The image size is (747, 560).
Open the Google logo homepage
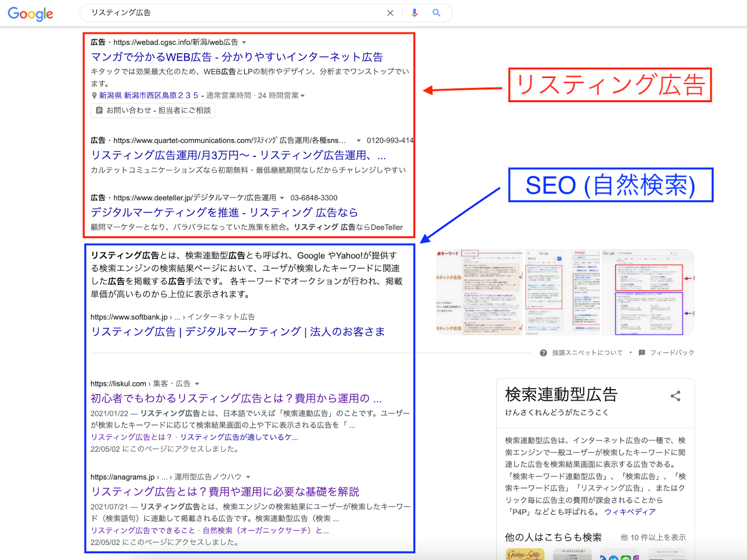pos(30,14)
